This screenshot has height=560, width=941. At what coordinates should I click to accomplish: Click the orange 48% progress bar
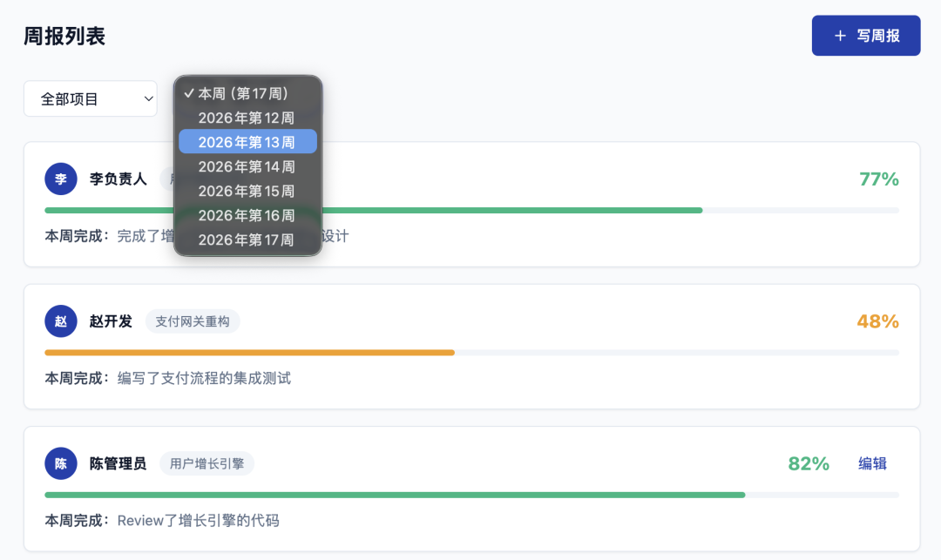[250, 353]
